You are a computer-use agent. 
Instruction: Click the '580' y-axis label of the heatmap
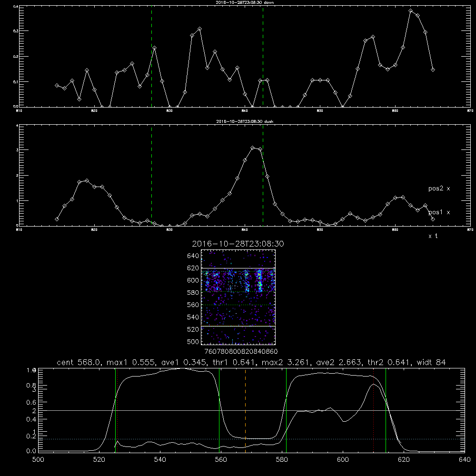tap(193, 293)
